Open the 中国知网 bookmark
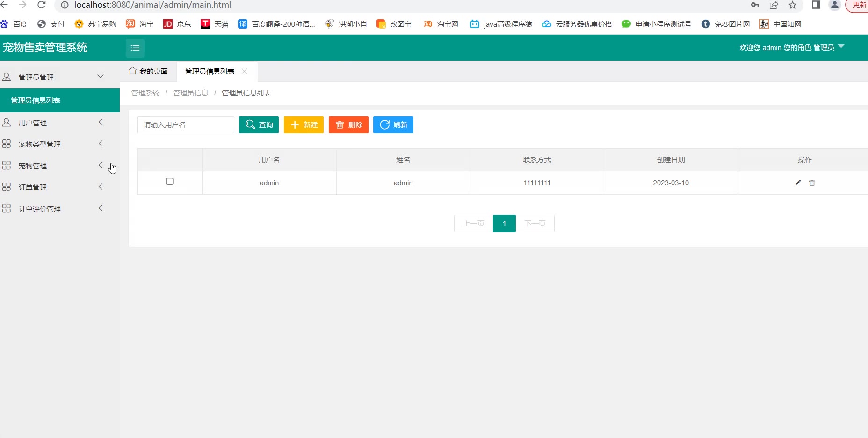 780,24
